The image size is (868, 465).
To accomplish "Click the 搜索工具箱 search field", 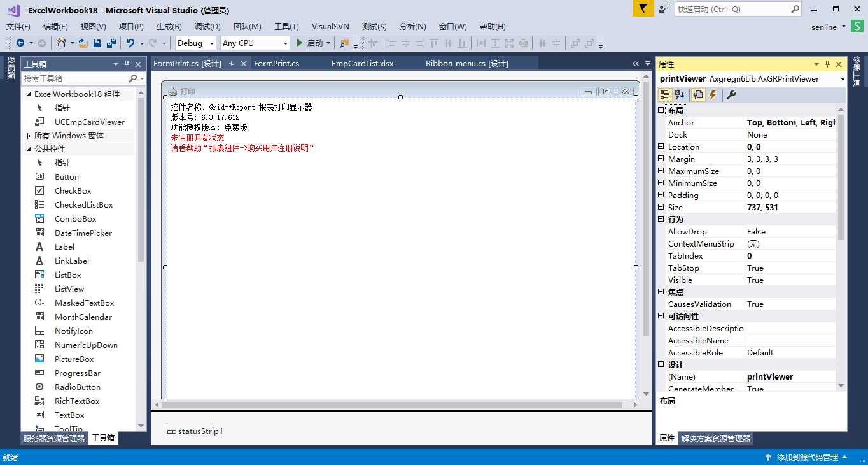I will pyautogui.click(x=74, y=78).
